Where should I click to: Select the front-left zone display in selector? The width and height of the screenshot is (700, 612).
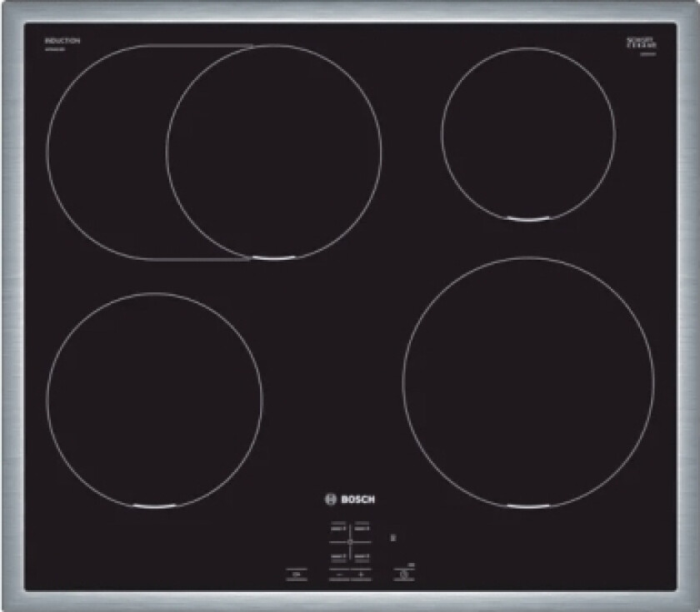(338, 555)
